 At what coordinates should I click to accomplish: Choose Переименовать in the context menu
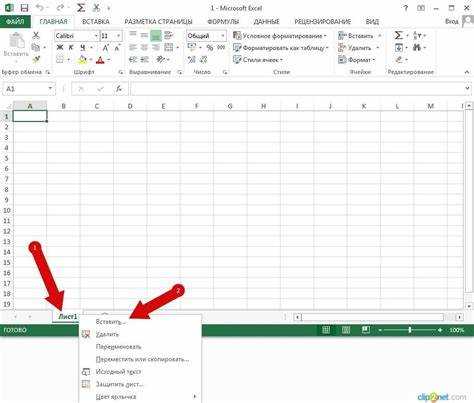point(140,347)
